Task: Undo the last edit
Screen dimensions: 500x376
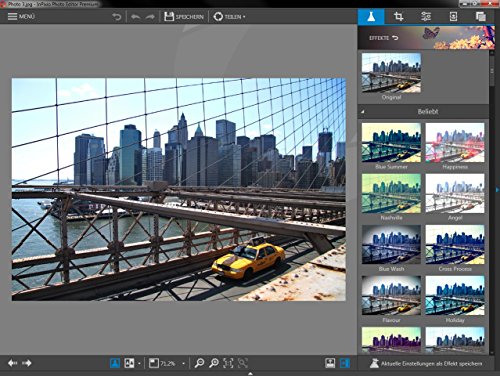Action: click(135, 17)
